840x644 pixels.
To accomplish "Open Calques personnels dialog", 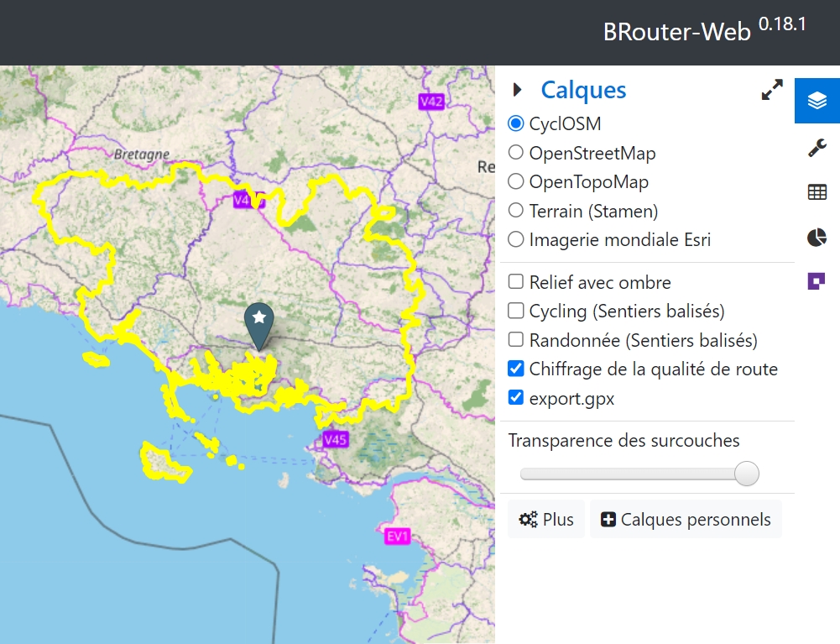I will click(686, 520).
